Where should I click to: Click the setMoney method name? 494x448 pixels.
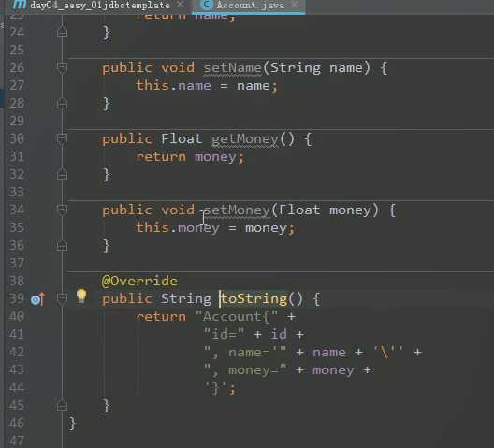click(237, 210)
